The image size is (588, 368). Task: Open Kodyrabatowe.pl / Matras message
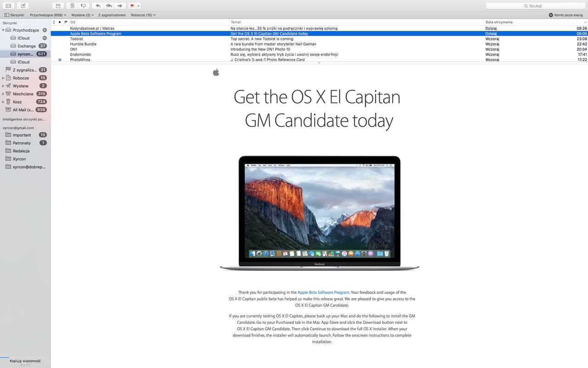[319, 28]
